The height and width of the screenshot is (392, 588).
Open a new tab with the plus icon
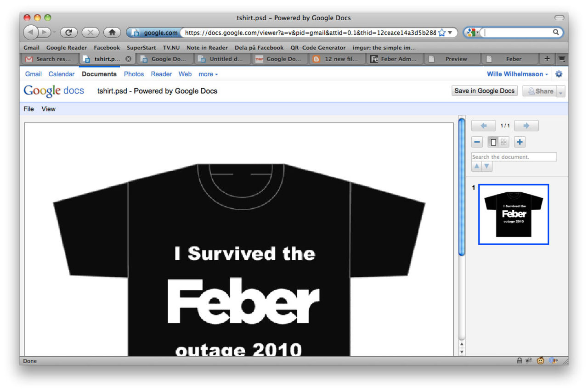(x=547, y=59)
